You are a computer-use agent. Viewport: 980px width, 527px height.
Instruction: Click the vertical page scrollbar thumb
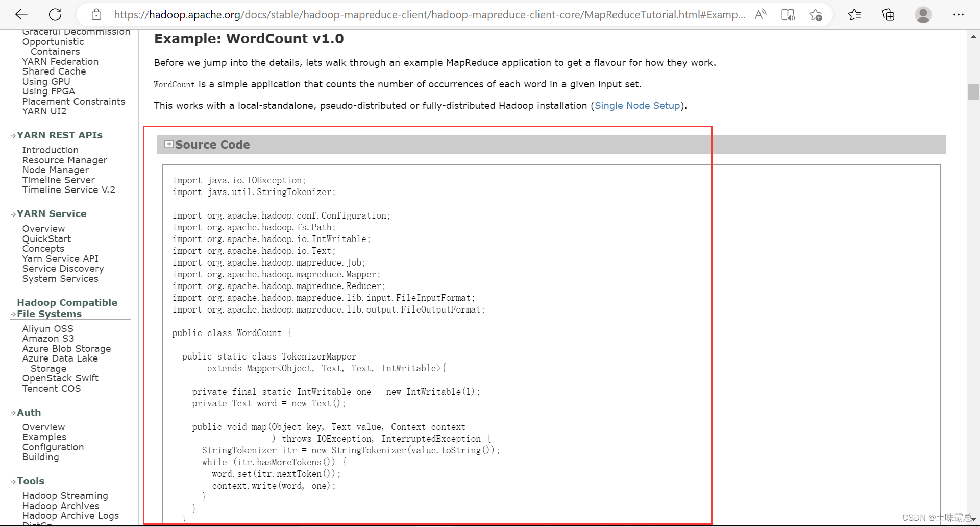coord(973,92)
